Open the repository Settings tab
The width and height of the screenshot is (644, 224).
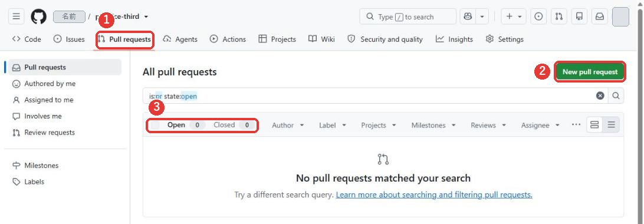504,39
